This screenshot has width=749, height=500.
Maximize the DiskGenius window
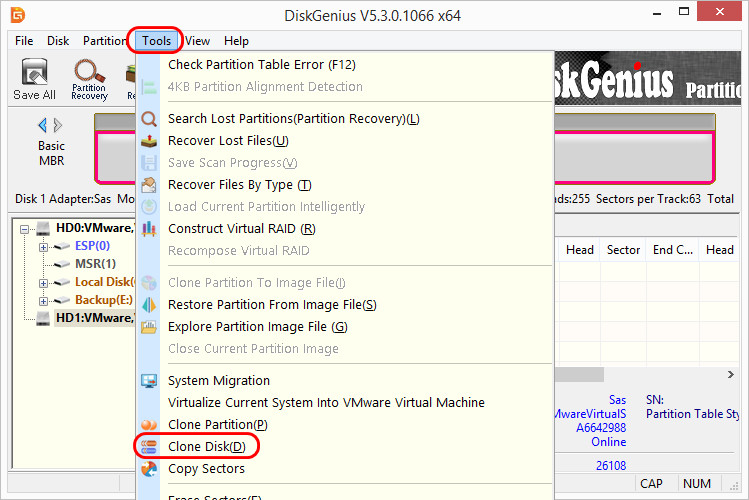coord(684,12)
